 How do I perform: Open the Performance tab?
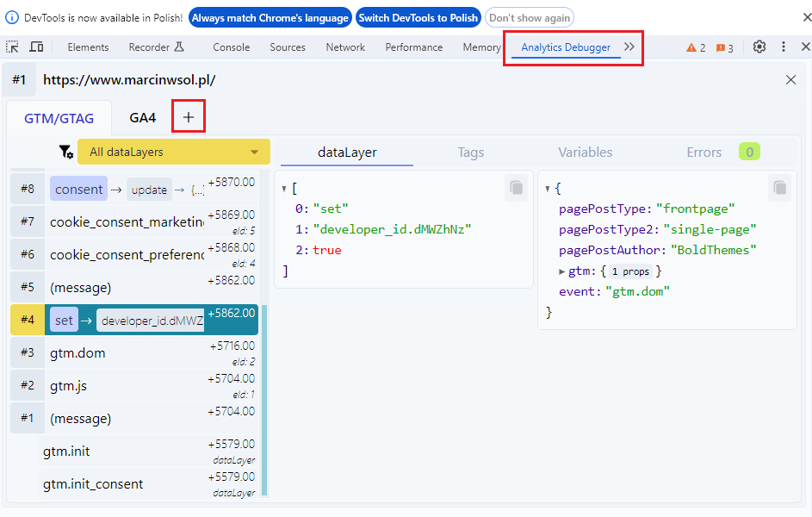tap(414, 47)
